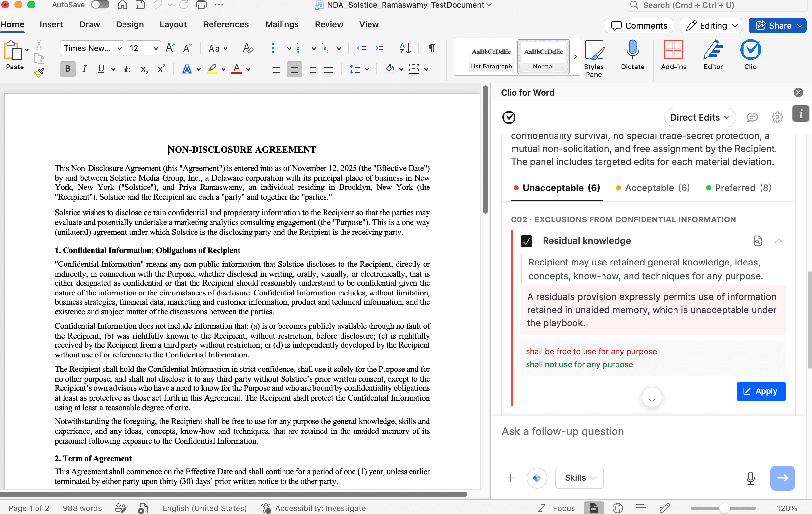
Task: Open the Direct Edits dropdown
Action: pyautogui.click(x=700, y=117)
